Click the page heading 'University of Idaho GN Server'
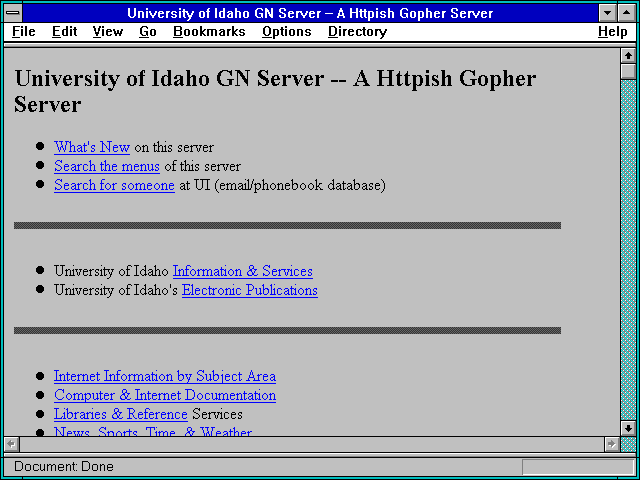640x480 pixels. pos(275,91)
